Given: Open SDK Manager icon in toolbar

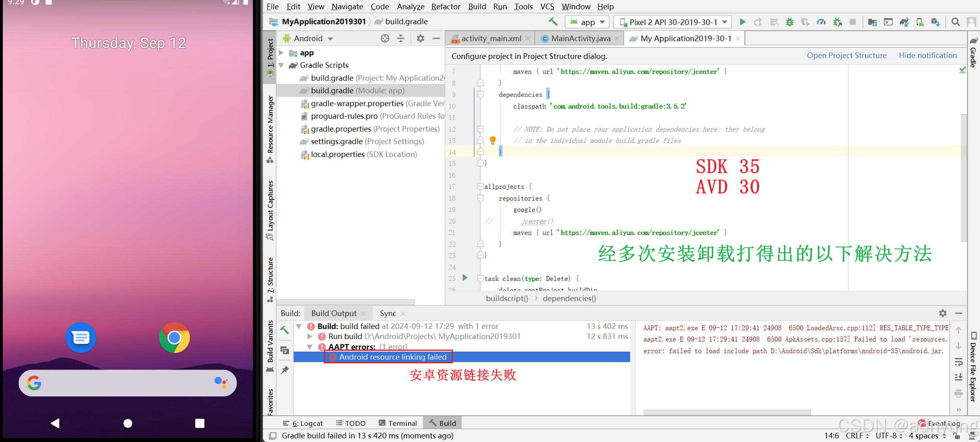Looking at the screenshot, I should 935,22.
